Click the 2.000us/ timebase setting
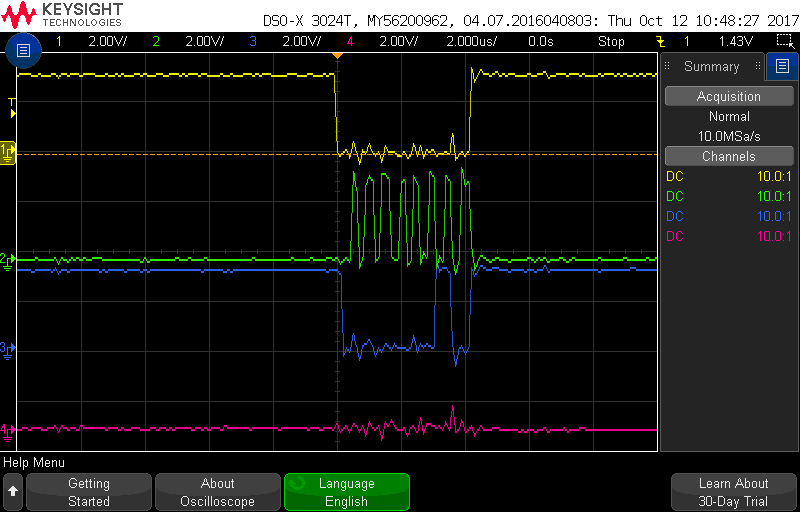 (471, 42)
